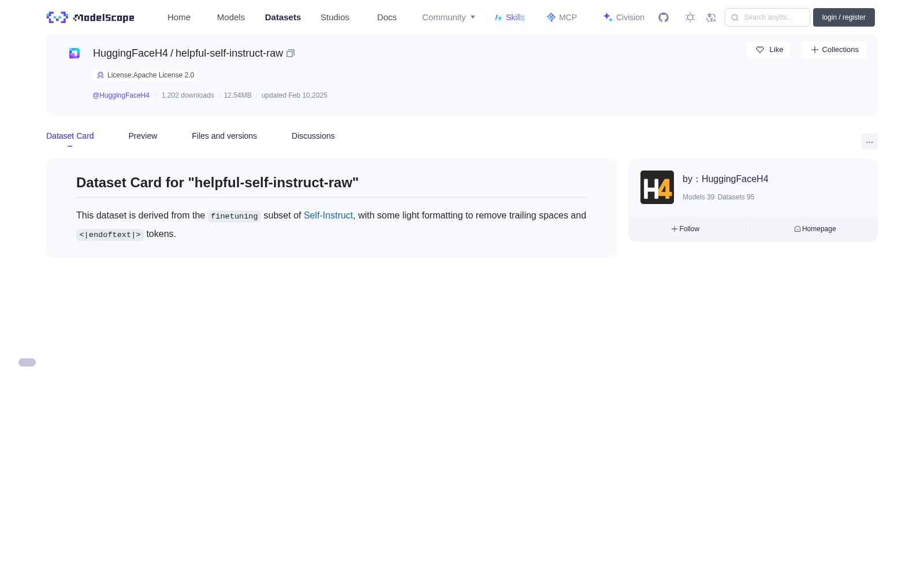
Task: Open the ModelScope logo homepage
Action: point(91,17)
